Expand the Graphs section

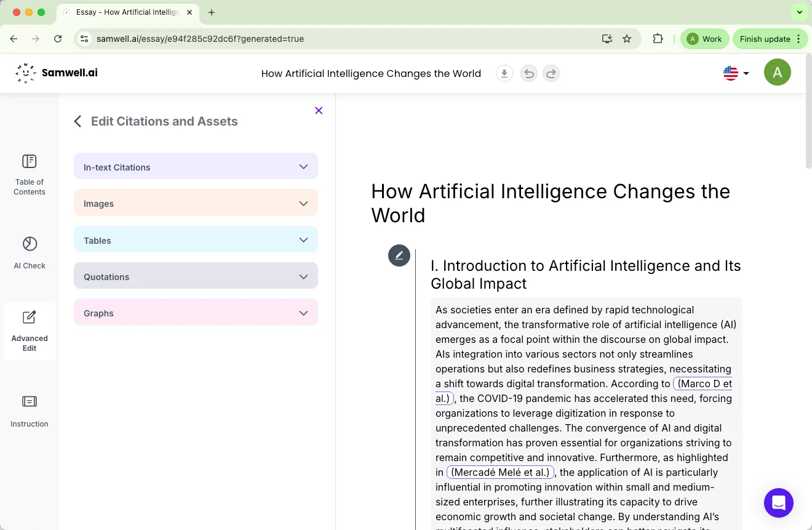click(x=196, y=313)
